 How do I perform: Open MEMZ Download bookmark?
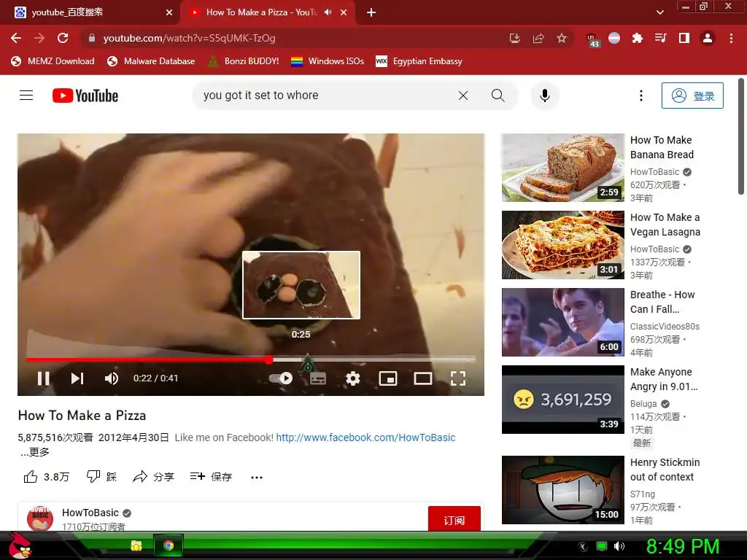53,61
